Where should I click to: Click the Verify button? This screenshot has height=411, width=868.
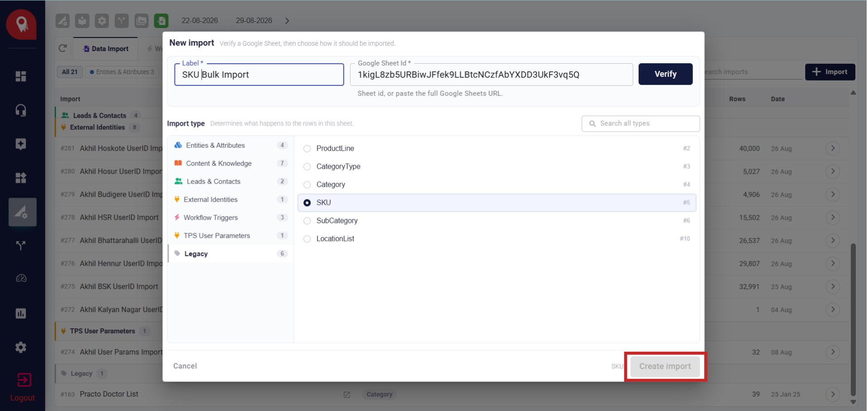point(665,74)
